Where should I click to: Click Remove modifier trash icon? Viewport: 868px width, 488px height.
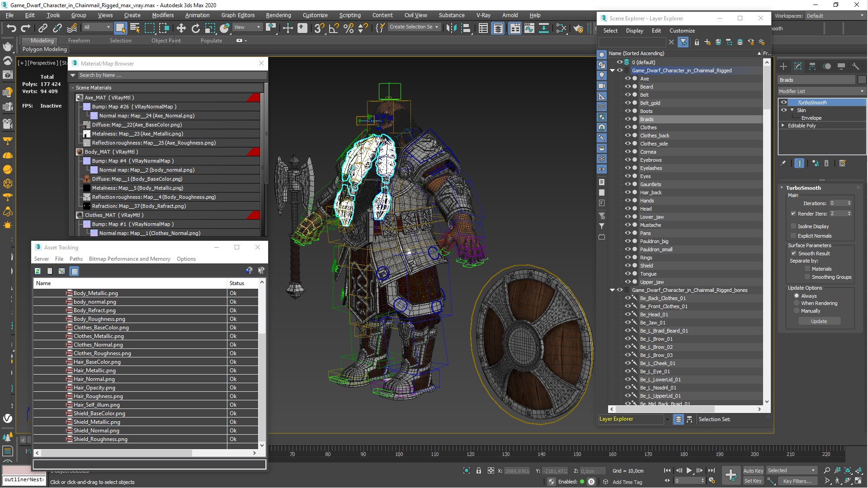point(826,164)
